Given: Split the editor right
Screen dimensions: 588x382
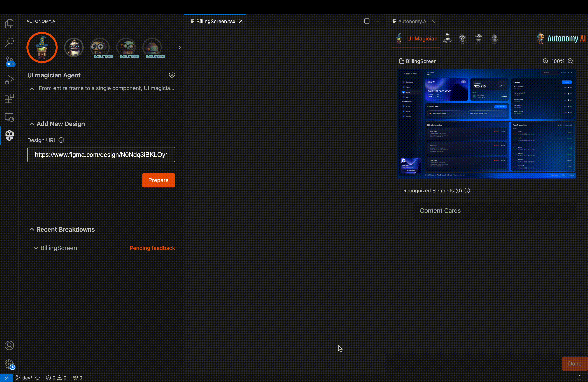Looking at the screenshot, I should coord(367,21).
